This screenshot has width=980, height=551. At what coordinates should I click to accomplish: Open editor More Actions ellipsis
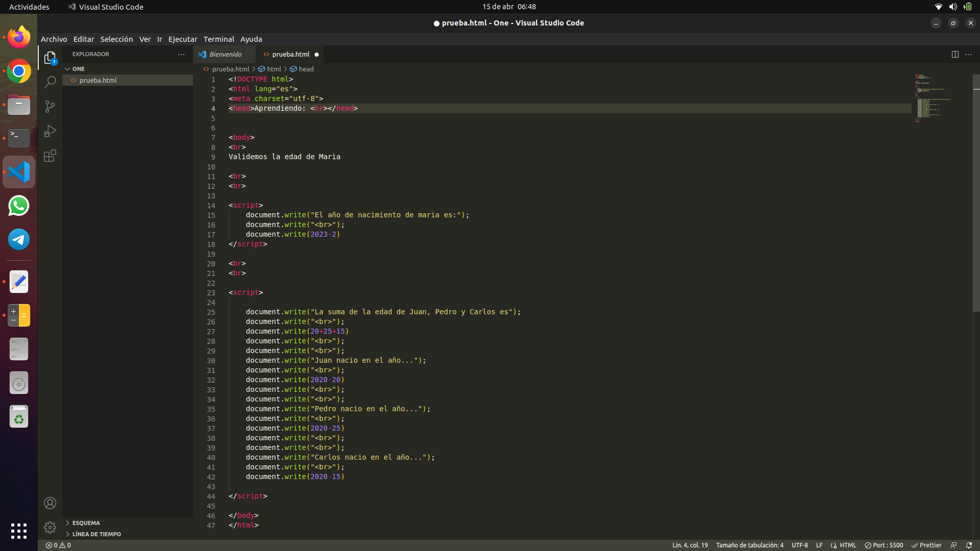968,54
